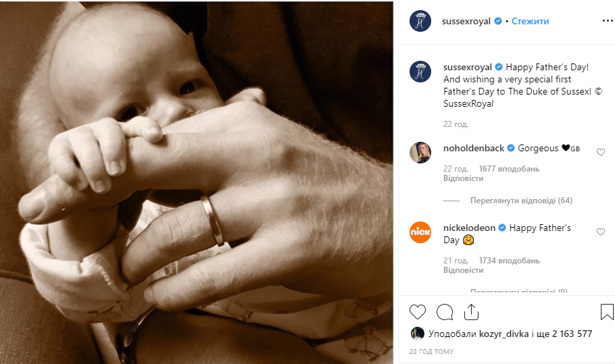This screenshot has height=364, width=615.
Task: Click the Стежити follow button
Action: point(530,21)
